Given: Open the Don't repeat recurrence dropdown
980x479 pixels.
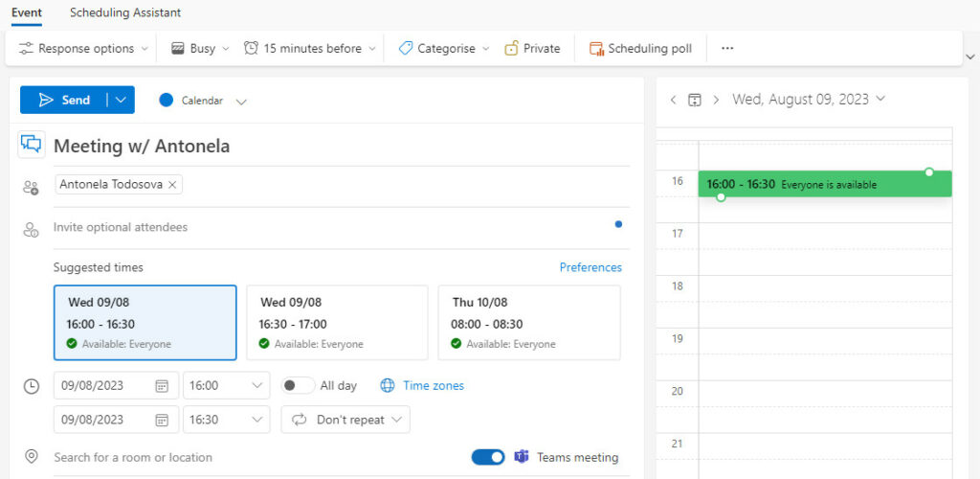Looking at the screenshot, I should coord(345,419).
